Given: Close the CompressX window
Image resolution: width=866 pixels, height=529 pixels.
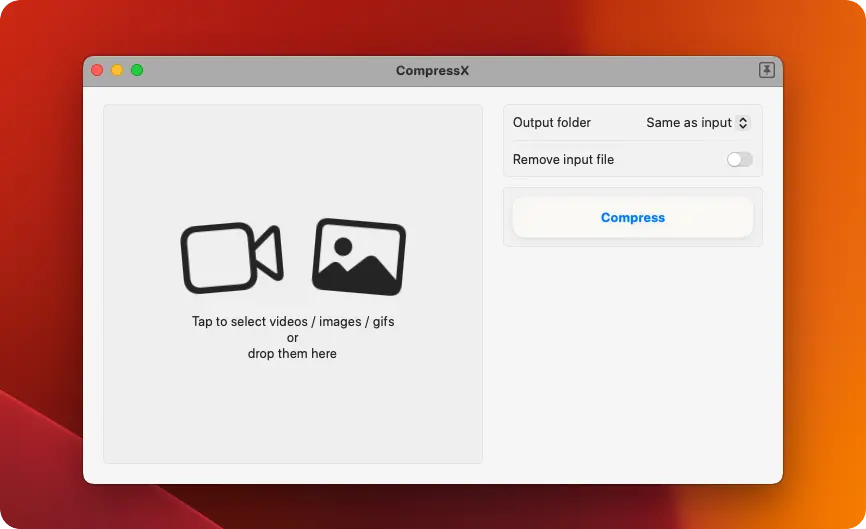Looking at the screenshot, I should point(97,70).
